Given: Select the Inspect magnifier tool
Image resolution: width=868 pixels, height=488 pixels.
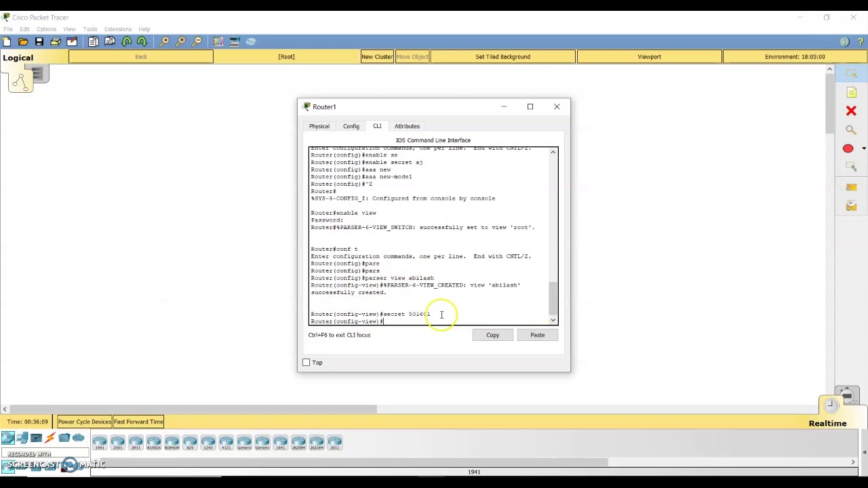Looking at the screenshot, I should click(851, 130).
